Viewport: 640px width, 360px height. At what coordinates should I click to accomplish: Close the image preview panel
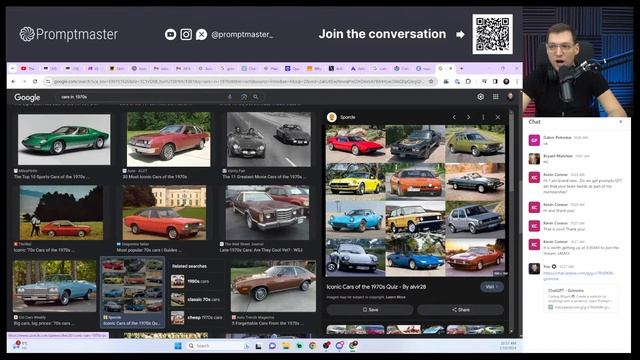(498, 117)
